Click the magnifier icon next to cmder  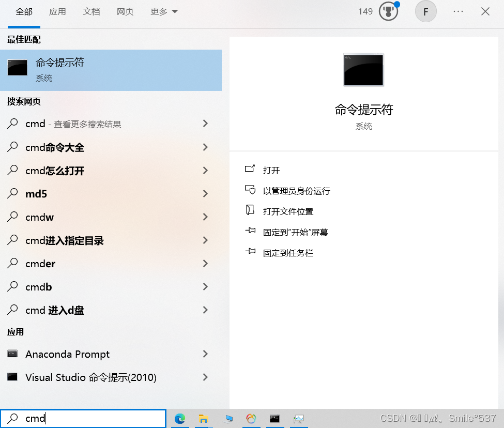click(x=12, y=263)
